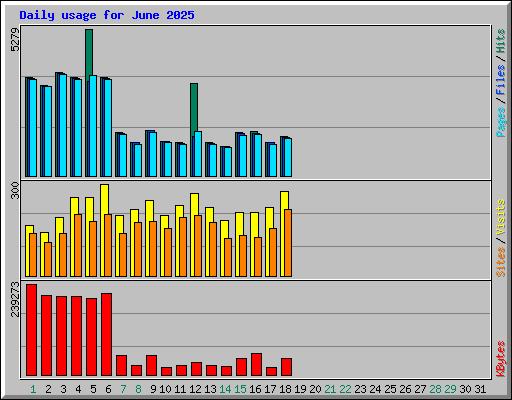Click the orange sites bar for day 18

[288, 243]
